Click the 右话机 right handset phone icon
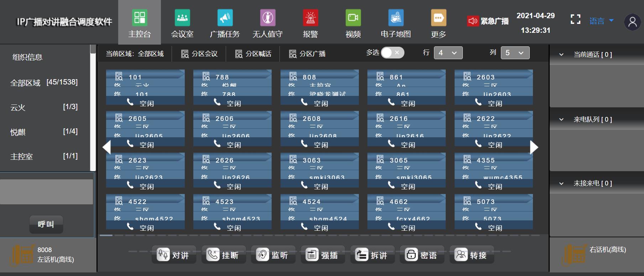This screenshot has width=644, height=276. [574, 255]
